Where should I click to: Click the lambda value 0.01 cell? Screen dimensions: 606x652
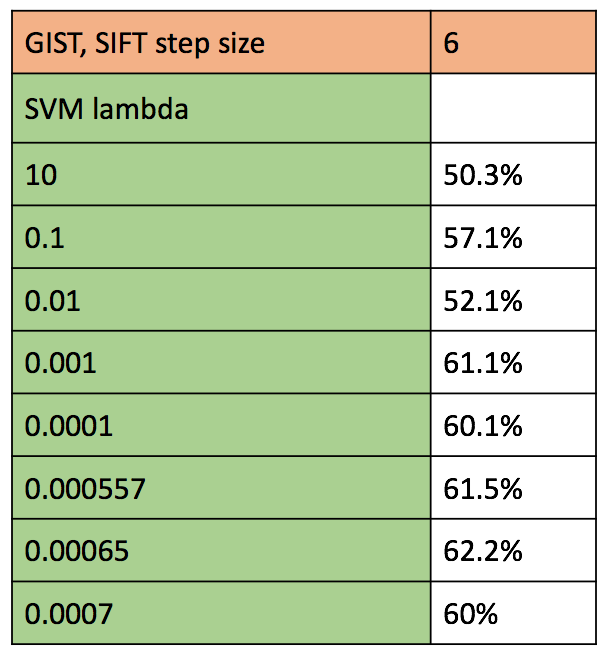(221, 300)
